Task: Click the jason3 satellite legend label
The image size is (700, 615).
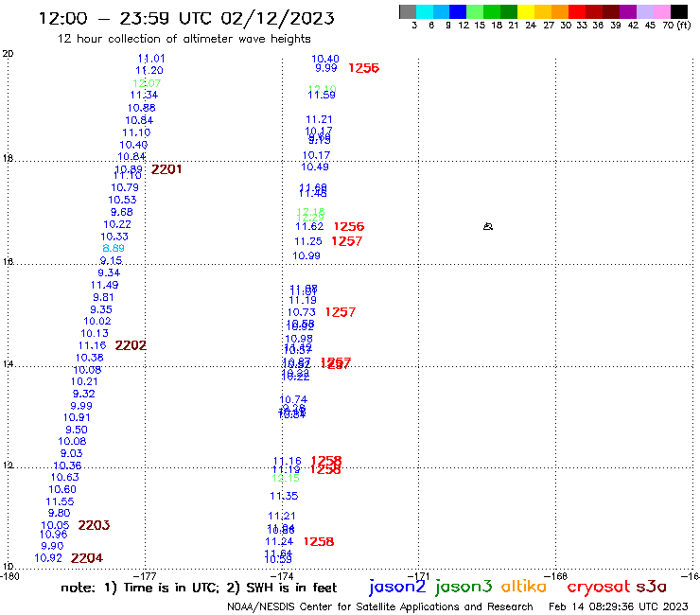Action: 464,587
